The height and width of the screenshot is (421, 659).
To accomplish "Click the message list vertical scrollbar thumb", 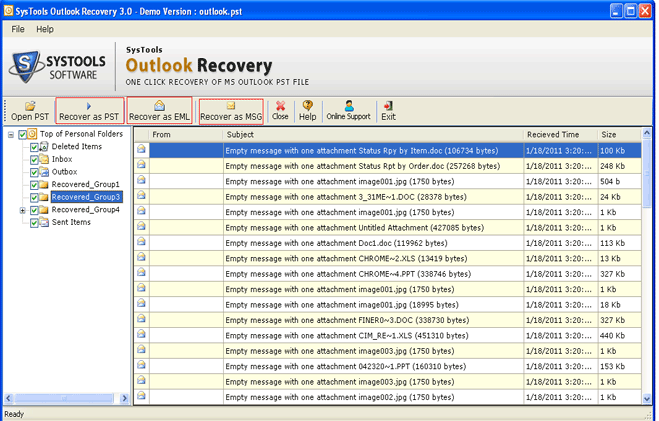I will (x=646, y=173).
